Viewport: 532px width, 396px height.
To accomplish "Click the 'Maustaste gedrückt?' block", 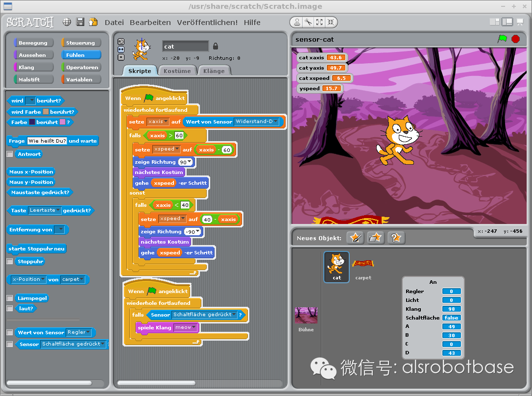I will [40, 193].
